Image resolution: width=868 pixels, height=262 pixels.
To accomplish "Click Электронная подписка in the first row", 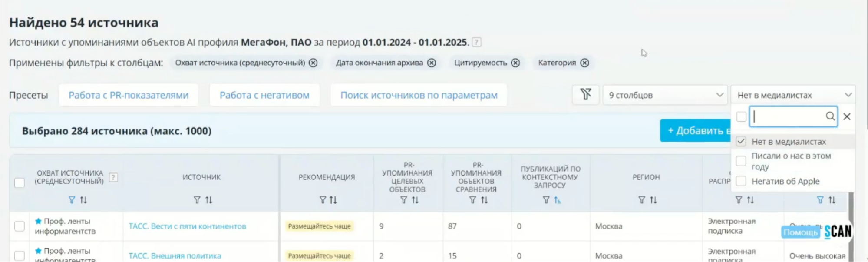I will (x=732, y=226).
